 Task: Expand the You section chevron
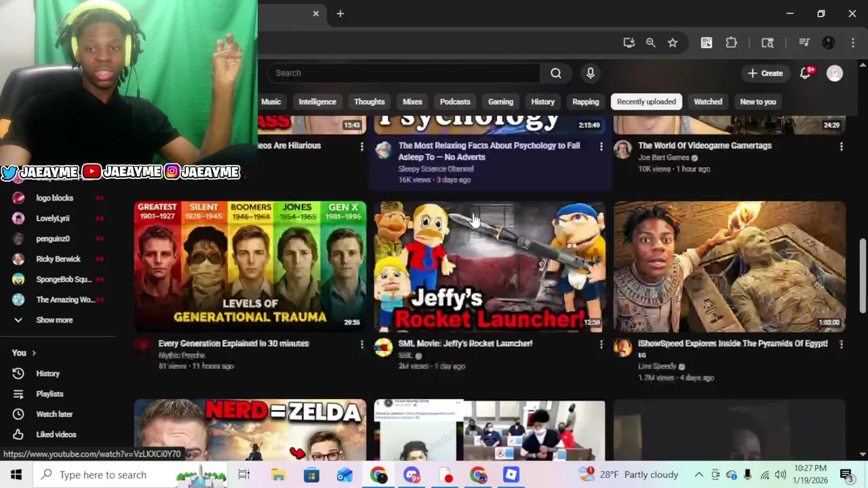tap(33, 353)
